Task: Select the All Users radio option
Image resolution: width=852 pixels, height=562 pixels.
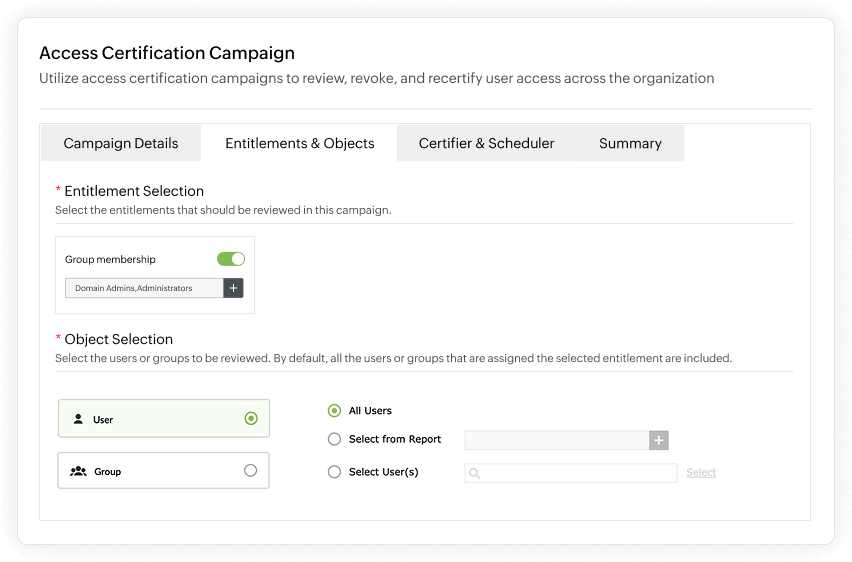Action: point(334,411)
